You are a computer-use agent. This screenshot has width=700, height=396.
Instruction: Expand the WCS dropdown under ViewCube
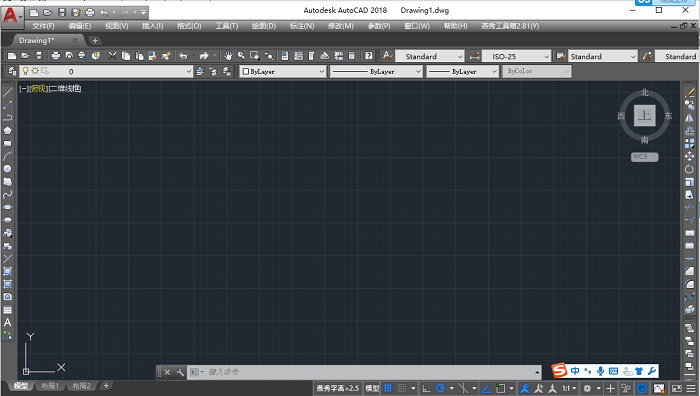coord(645,157)
